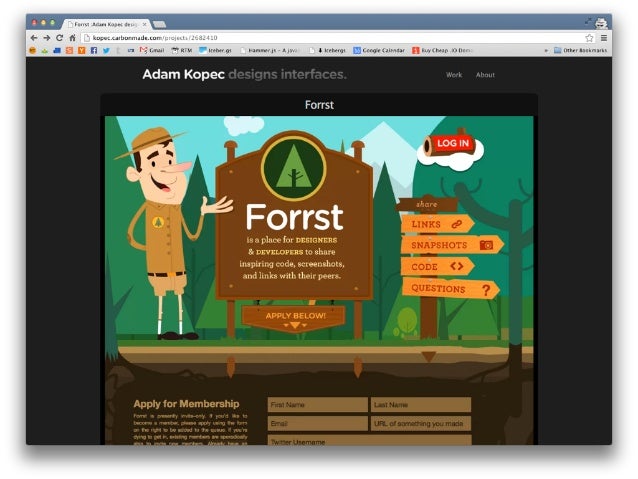
Task: Click the QUESTIONS signpost arrow
Action: pos(450,289)
